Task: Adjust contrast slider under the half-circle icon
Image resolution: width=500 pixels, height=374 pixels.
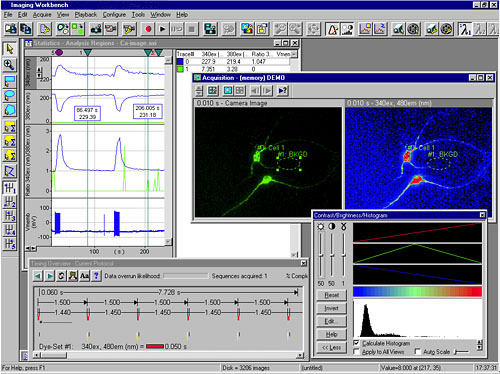Action: [332, 255]
